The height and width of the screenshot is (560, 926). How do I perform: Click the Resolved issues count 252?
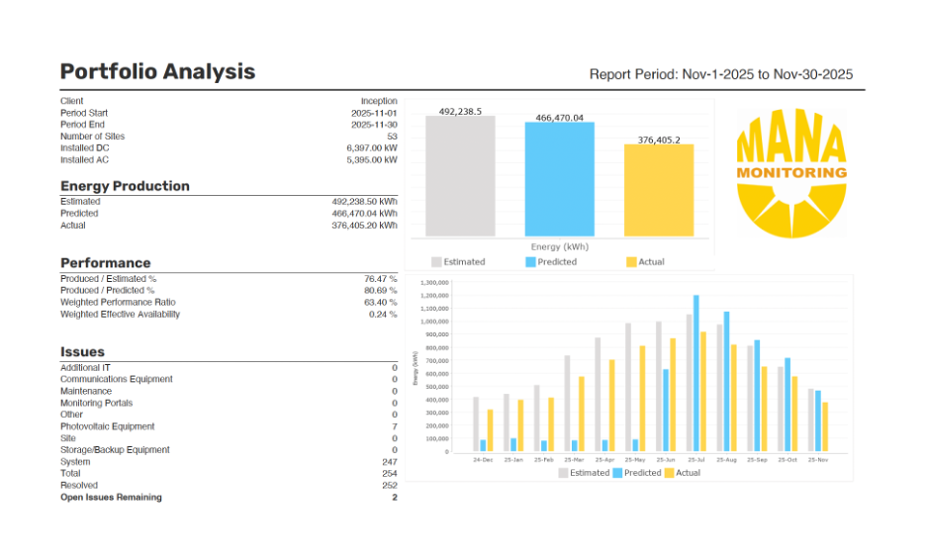389,486
